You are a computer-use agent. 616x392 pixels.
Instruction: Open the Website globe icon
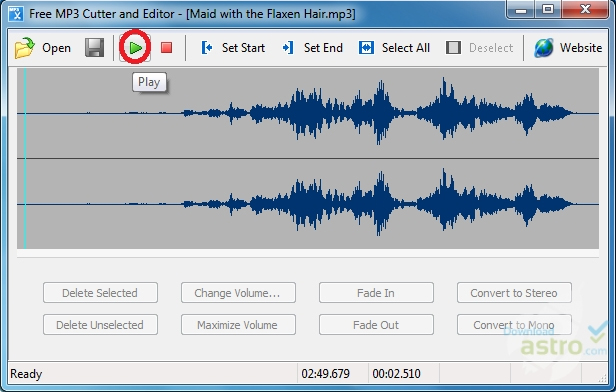(544, 48)
